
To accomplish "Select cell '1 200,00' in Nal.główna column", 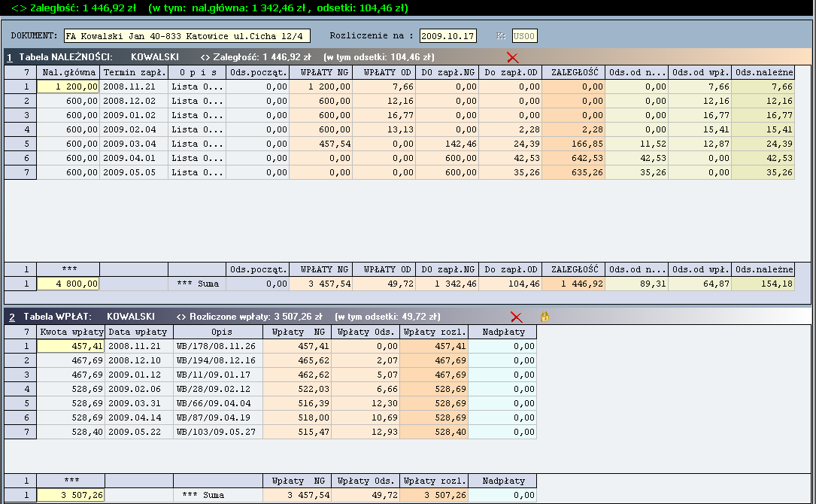I will tap(68, 87).
